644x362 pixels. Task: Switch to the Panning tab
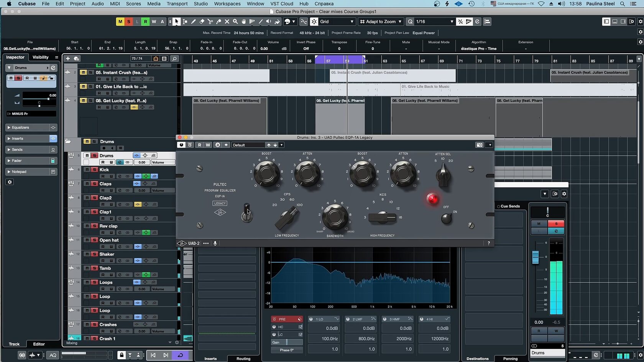[510, 359]
